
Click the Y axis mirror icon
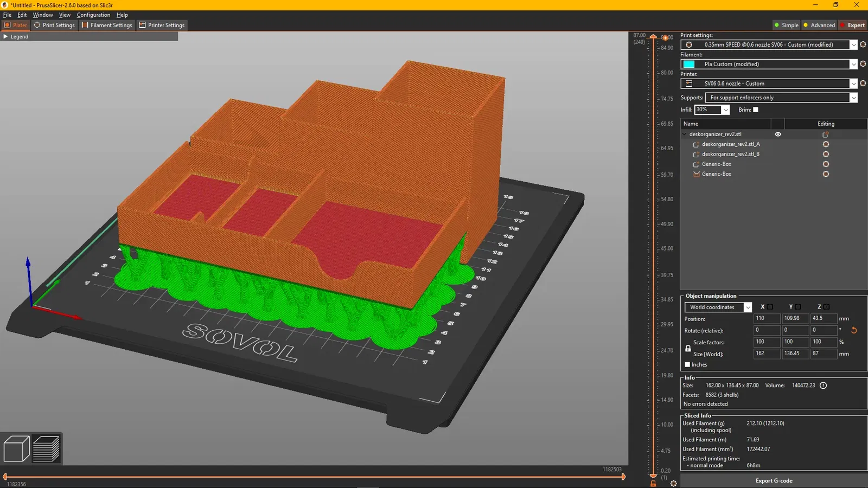pyautogui.click(x=798, y=307)
